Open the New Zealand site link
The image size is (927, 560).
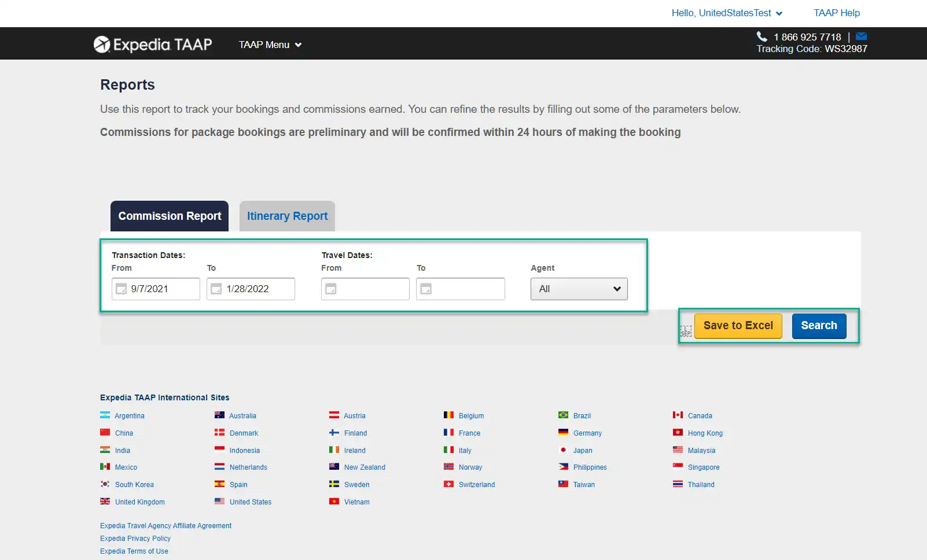click(365, 467)
